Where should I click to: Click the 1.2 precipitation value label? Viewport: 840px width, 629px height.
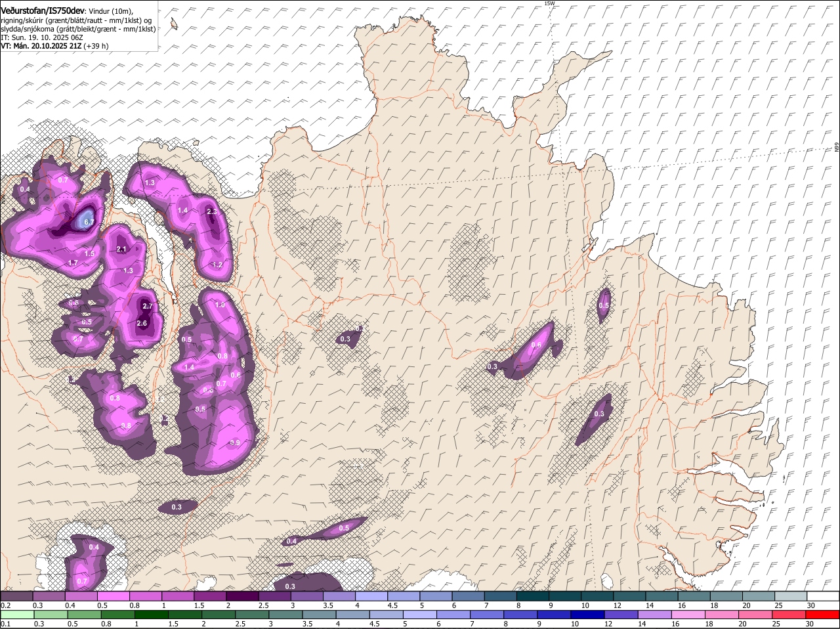click(x=217, y=265)
